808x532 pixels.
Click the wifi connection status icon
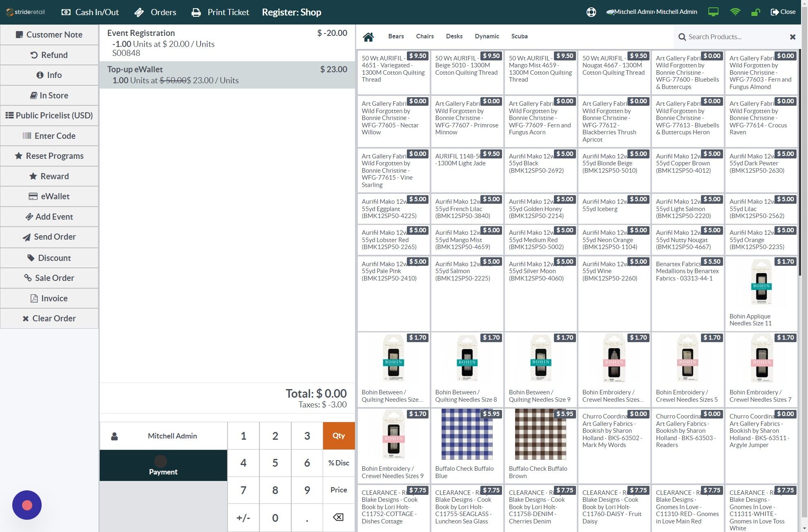[735, 12]
